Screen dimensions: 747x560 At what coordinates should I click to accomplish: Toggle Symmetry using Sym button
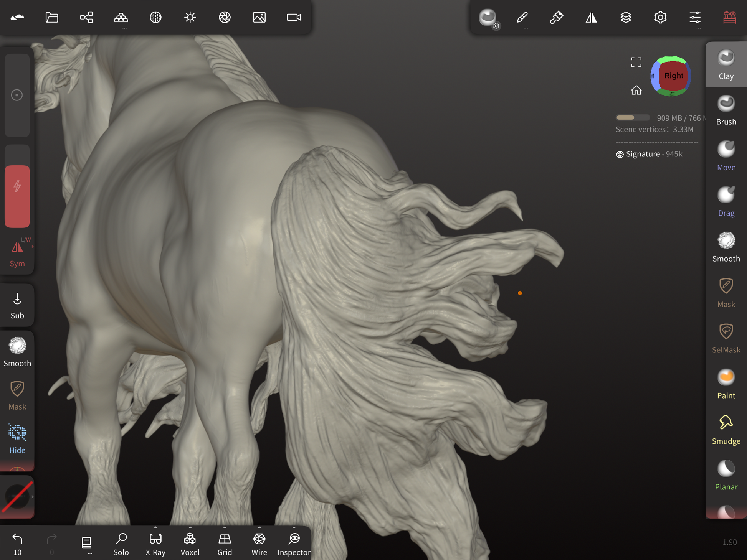click(x=17, y=253)
